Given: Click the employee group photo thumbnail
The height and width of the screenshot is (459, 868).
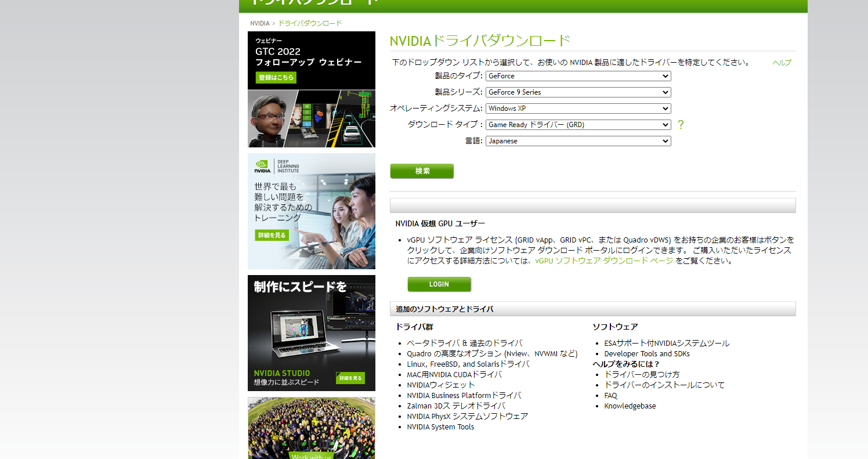Looking at the screenshot, I should tap(312, 428).
